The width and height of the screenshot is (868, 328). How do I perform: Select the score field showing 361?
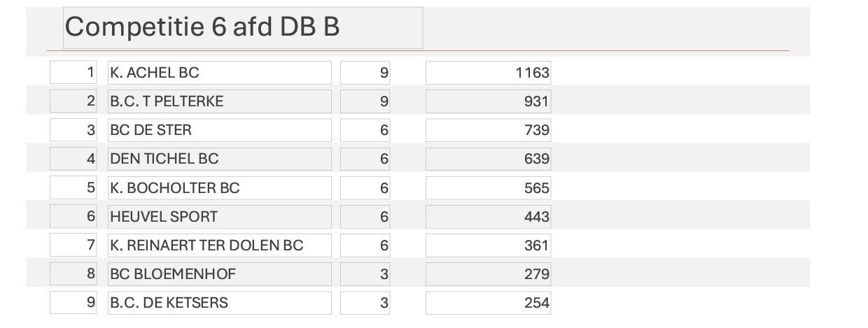tap(488, 245)
